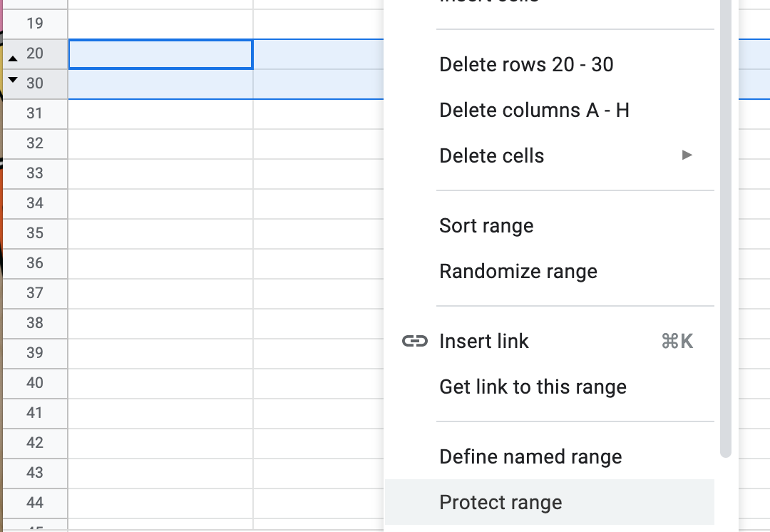Choose Delete rows 20 - 30

(x=526, y=65)
